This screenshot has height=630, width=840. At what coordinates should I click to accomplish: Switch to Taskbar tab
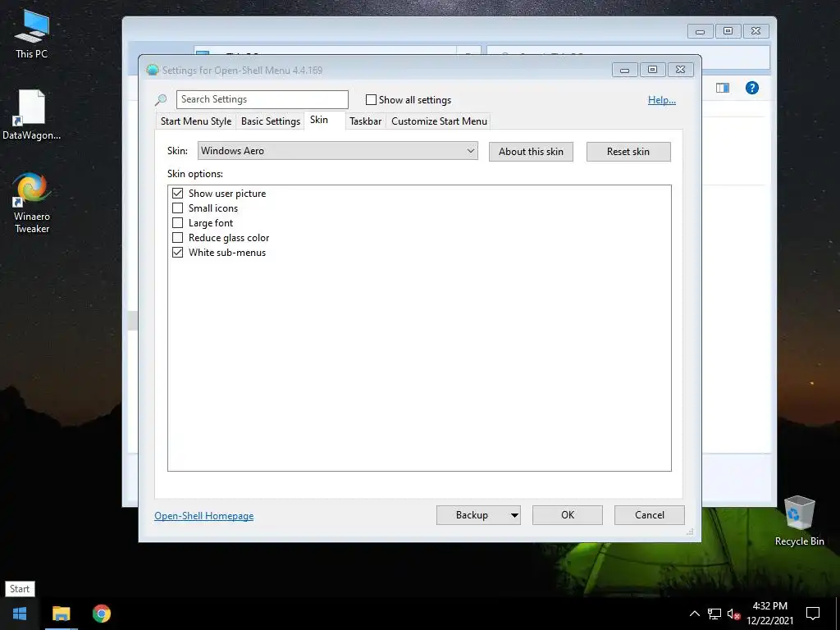point(365,121)
